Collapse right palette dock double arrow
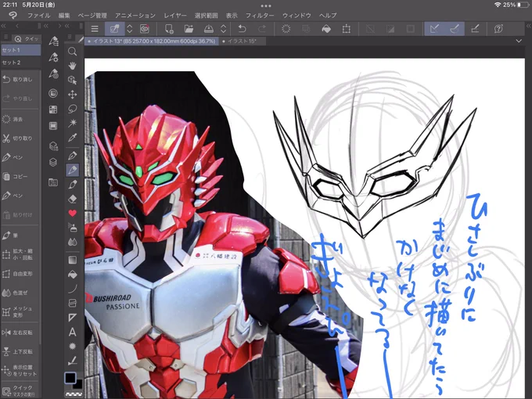532x399 pixels. pos(528,26)
